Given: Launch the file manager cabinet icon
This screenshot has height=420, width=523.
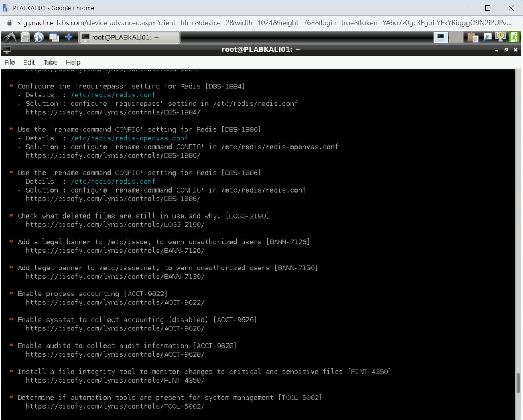Looking at the screenshot, I should pyautogui.click(x=25, y=37).
